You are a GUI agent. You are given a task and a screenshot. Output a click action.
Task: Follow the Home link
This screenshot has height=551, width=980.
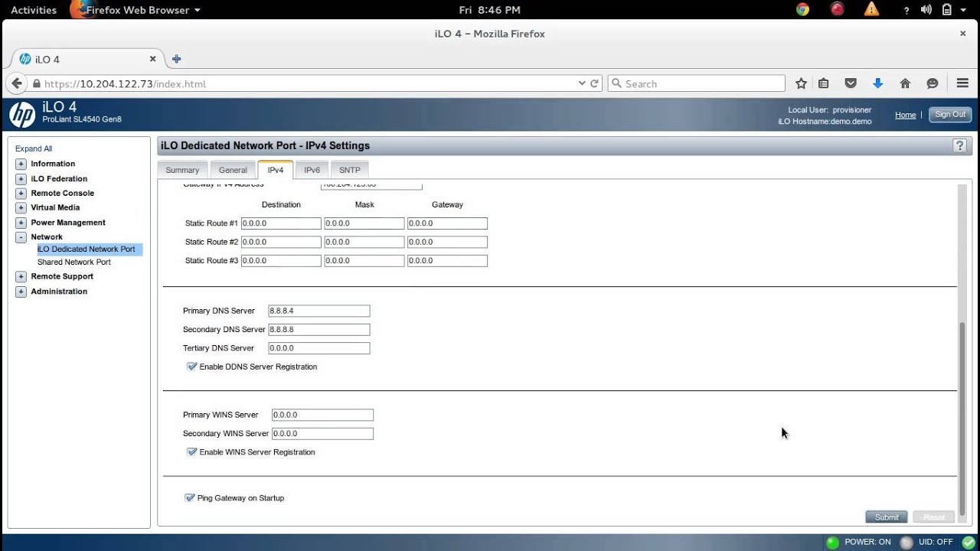point(906,115)
